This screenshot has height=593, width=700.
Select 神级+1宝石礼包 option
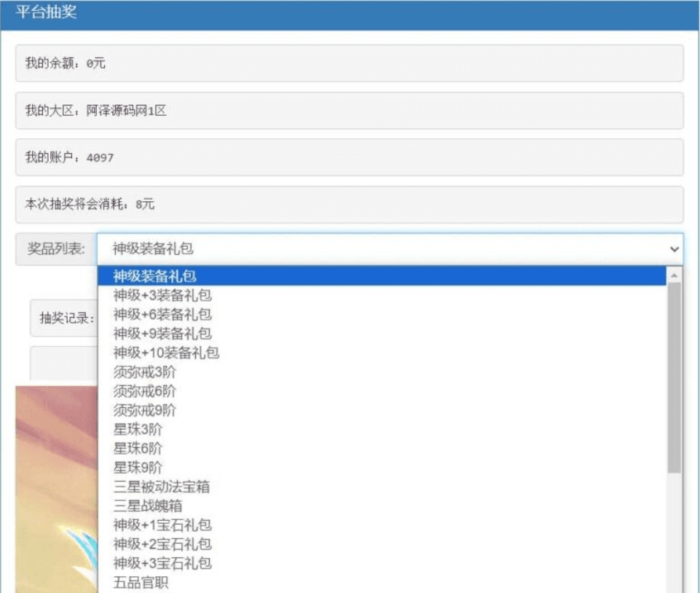162,525
